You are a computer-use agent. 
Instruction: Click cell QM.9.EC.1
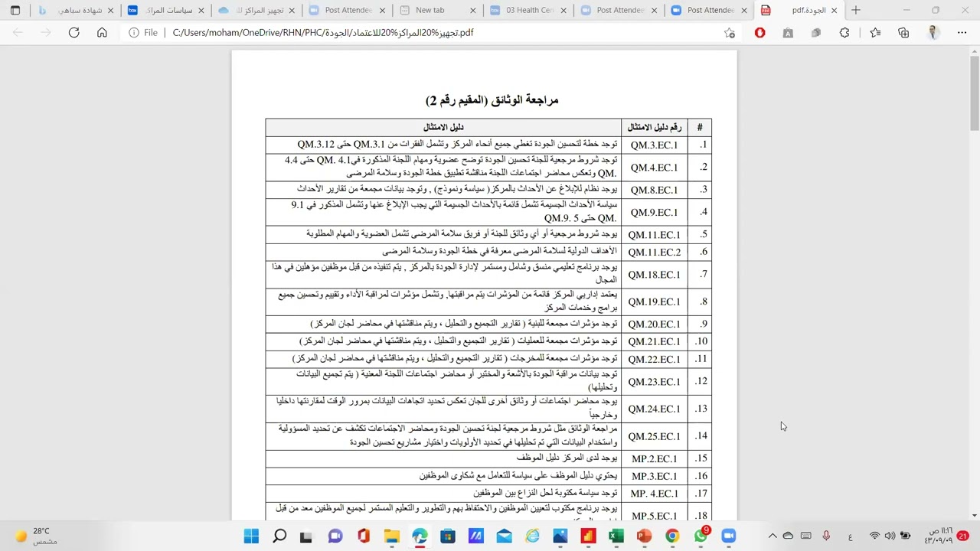click(654, 212)
